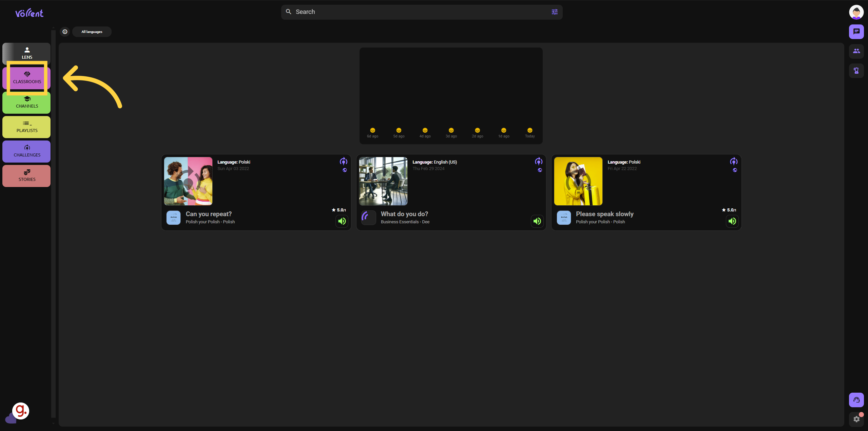The width and height of the screenshot is (868, 431).
Task: Open the chat messages panel icon
Action: click(x=856, y=32)
